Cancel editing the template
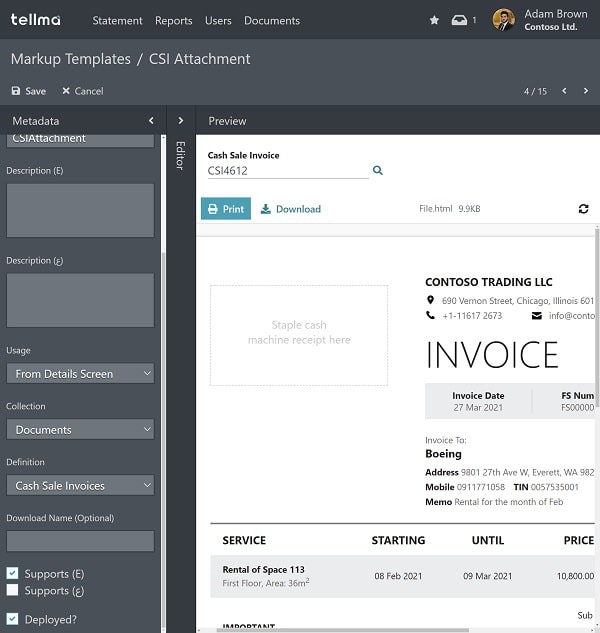600x633 pixels. pyautogui.click(x=83, y=91)
